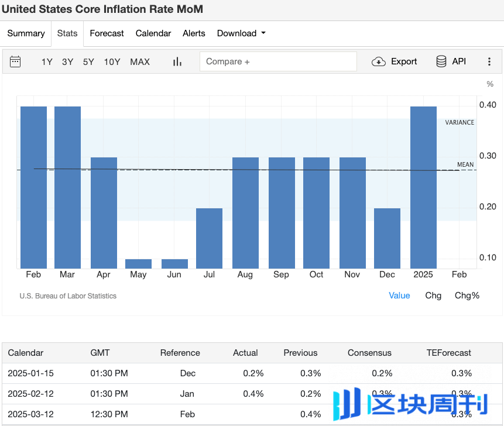Screen dimensions: 504x426
Task: Click the Dec reference cell
Action: [x=188, y=373]
